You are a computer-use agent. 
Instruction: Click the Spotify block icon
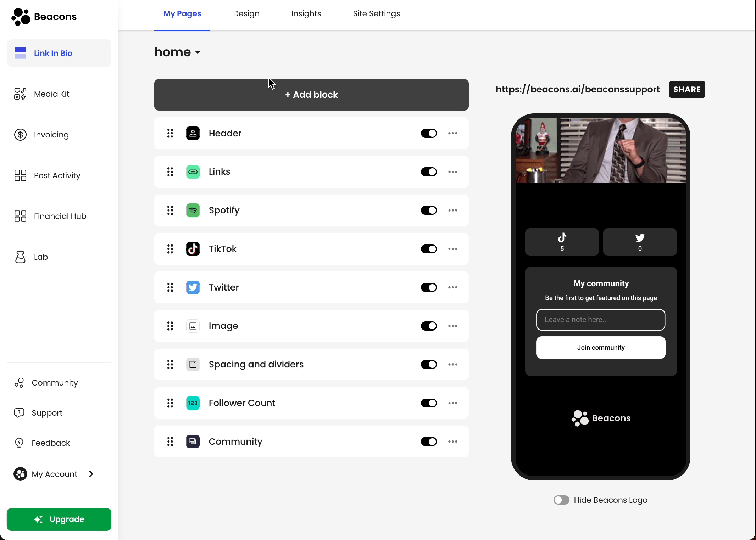(193, 210)
